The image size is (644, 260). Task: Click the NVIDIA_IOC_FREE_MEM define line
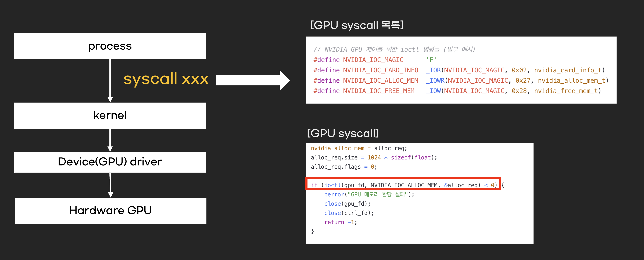(x=457, y=91)
